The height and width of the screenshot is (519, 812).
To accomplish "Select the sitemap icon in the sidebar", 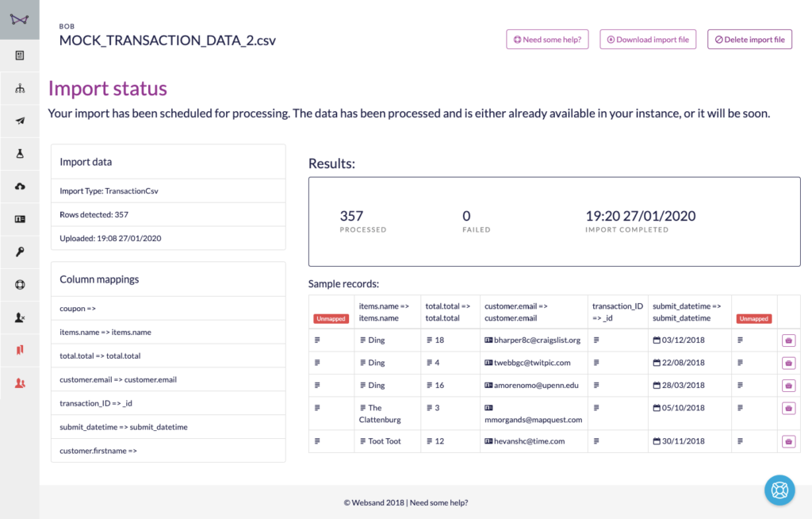I will 19,88.
